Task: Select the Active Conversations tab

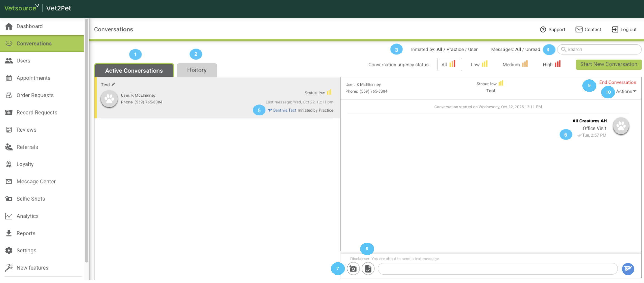Action: click(134, 71)
